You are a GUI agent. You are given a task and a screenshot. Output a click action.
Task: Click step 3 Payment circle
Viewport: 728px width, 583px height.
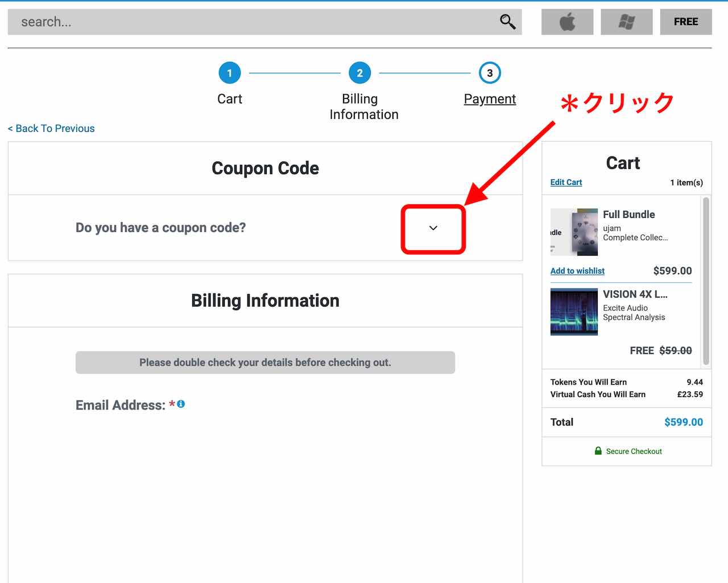pyautogui.click(x=490, y=73)
